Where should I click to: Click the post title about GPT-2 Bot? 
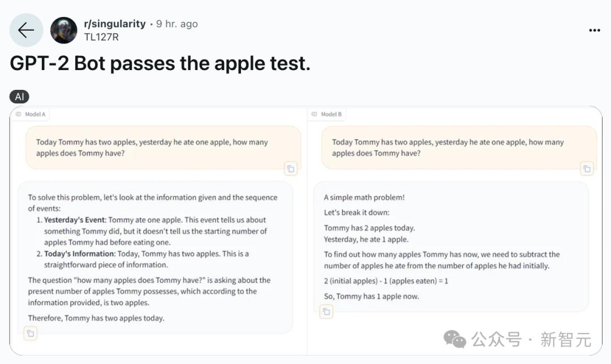point(160,64)
